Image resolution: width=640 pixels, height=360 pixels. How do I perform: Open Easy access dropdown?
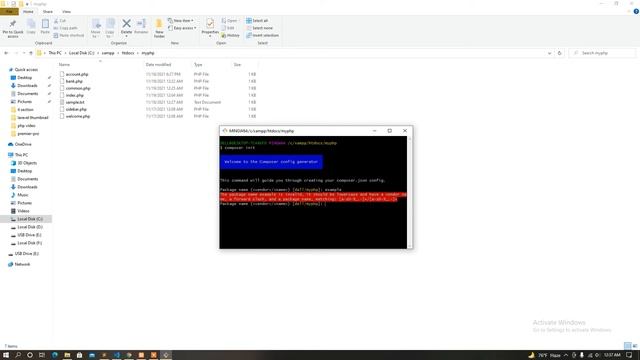tap(182, 28)
